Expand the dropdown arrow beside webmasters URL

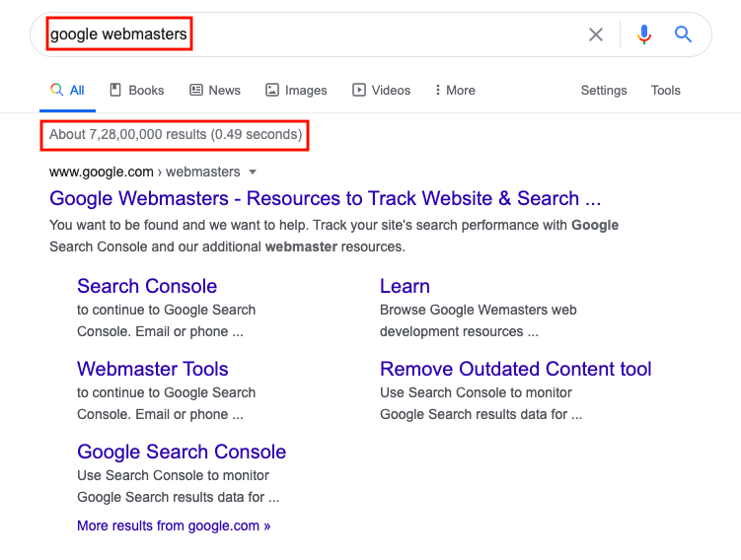point(253,172)
